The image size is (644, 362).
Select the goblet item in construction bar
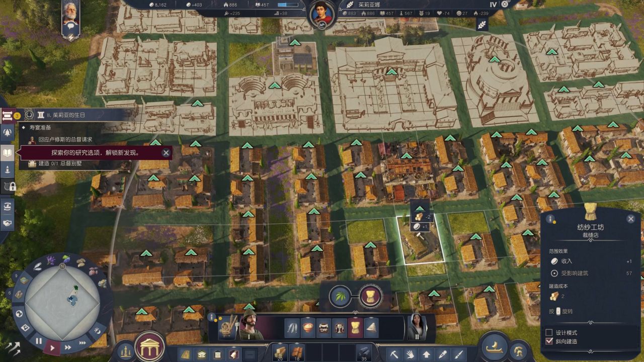[340, 328]
